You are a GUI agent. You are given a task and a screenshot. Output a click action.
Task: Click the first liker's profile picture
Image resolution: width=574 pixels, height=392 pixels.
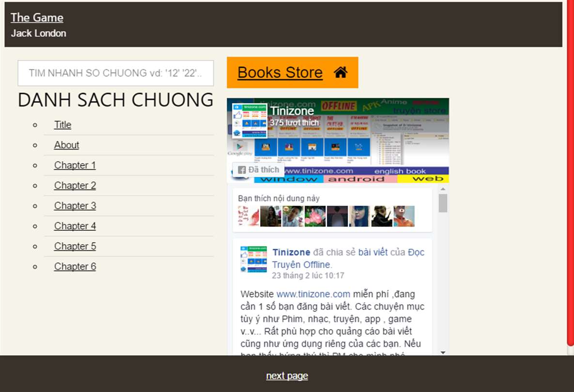(248, 216)
